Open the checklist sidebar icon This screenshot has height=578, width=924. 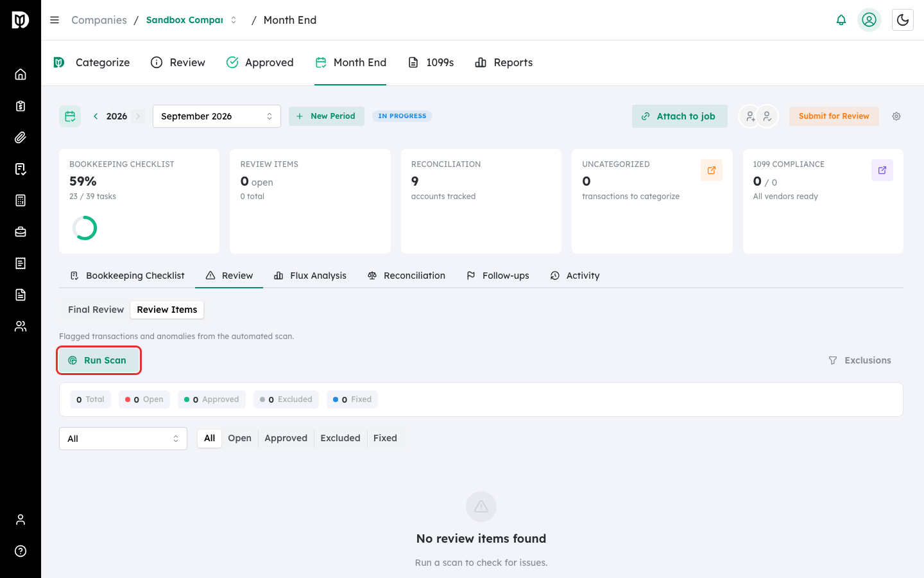click(x=21, y=169)
